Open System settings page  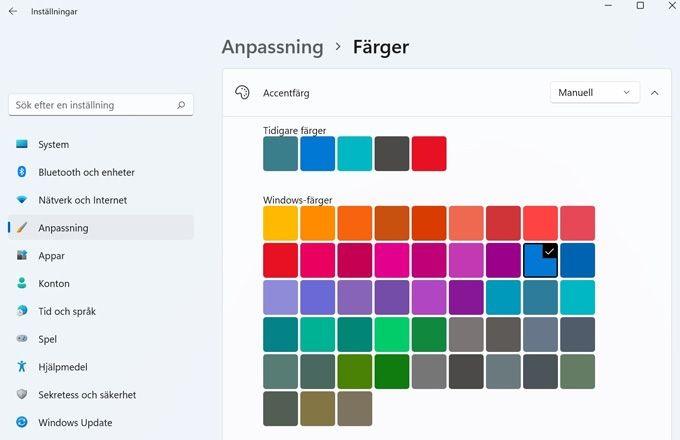coord(101,144)
